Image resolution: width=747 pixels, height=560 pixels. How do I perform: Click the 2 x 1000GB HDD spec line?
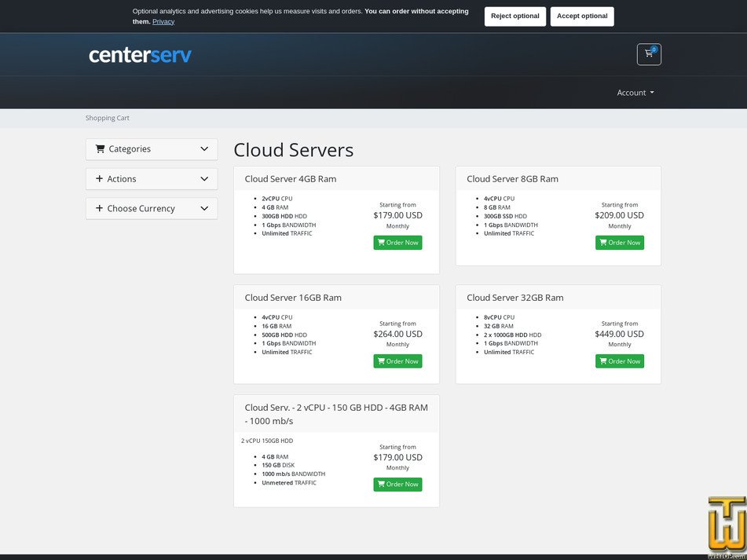513,335
